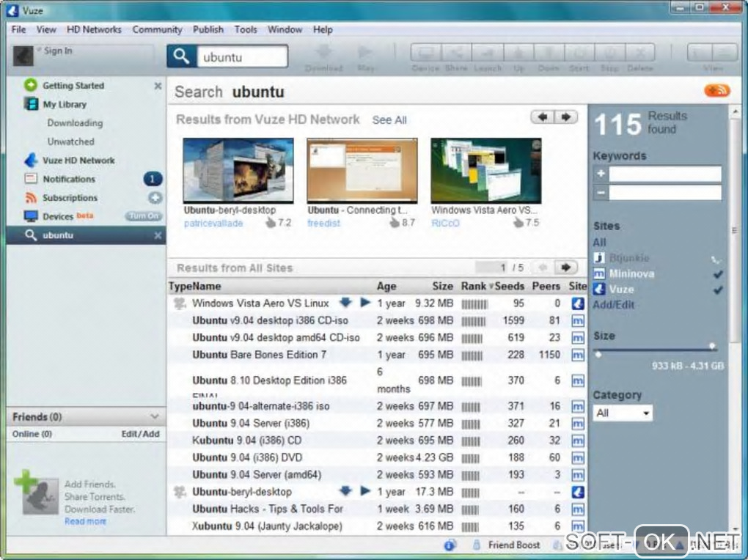Toggle the Mininova site filter checkmark

pyautogui.click(x=717, y=274)
